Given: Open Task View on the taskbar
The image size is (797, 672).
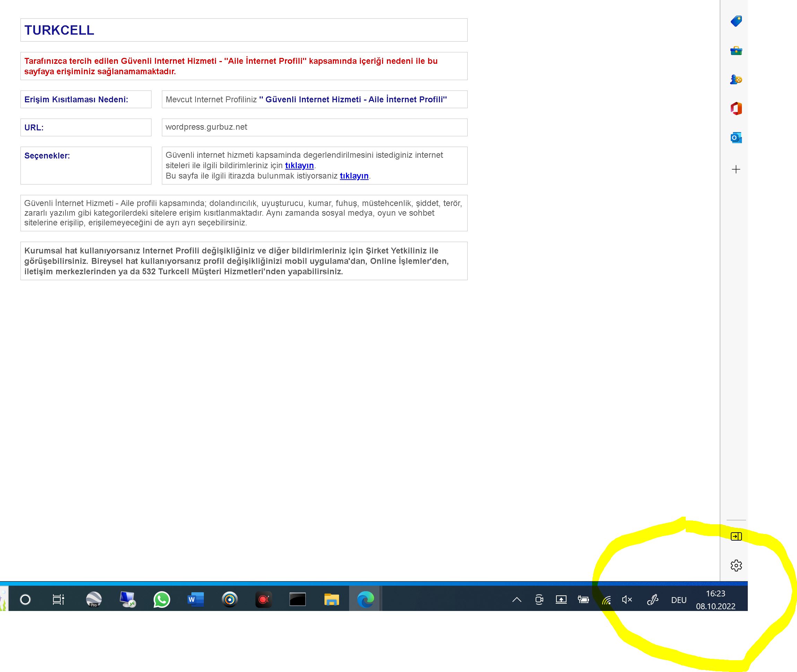Looking at the screenshot, I should [58, 600].
